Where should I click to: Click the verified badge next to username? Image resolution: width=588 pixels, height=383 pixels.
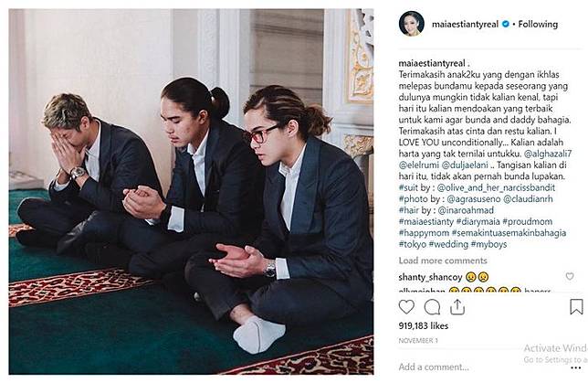[506, 24]
